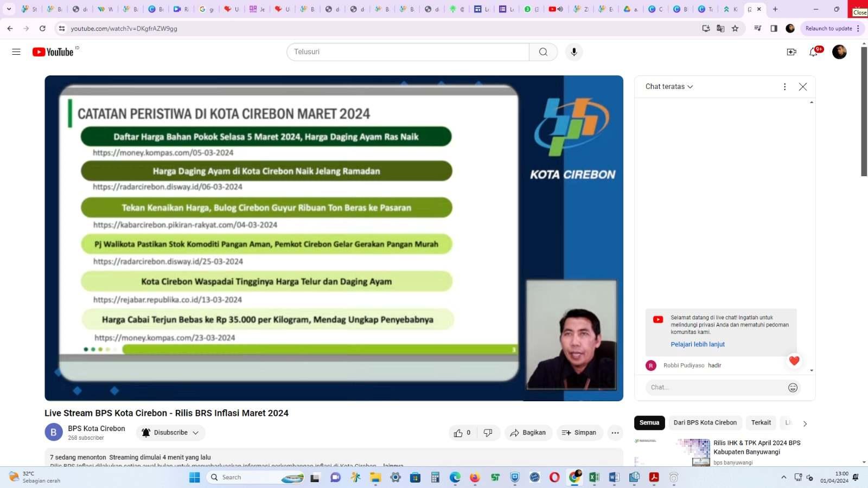Open the YouTube notifications bell

813,52
